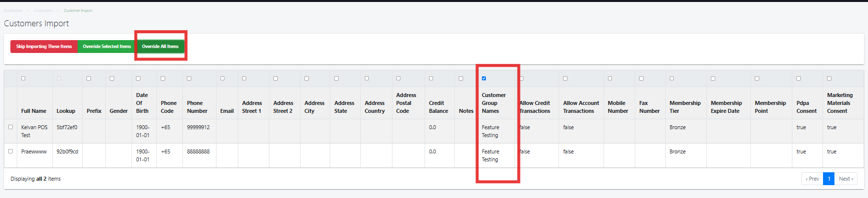The height and width of the screenshot is (198, 868).
Task: Open Dashboard breadcrumb link
Action: (13, 10)
